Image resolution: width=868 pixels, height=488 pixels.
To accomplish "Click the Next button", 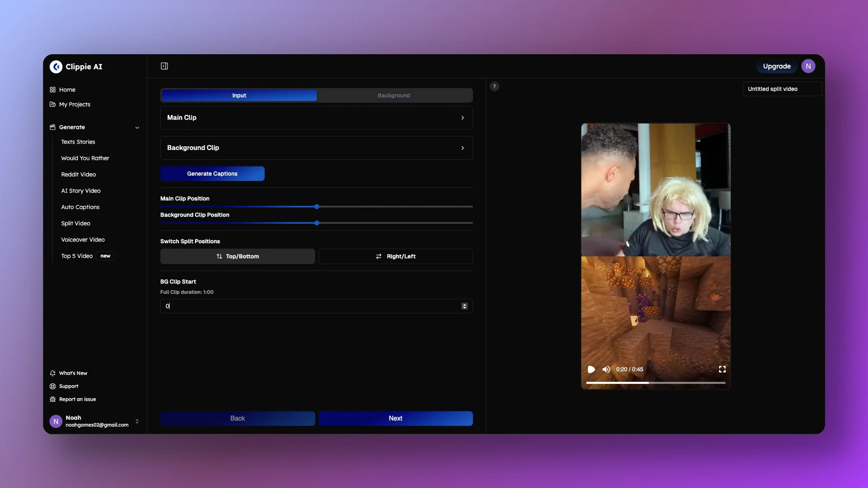I will (395, 418).
